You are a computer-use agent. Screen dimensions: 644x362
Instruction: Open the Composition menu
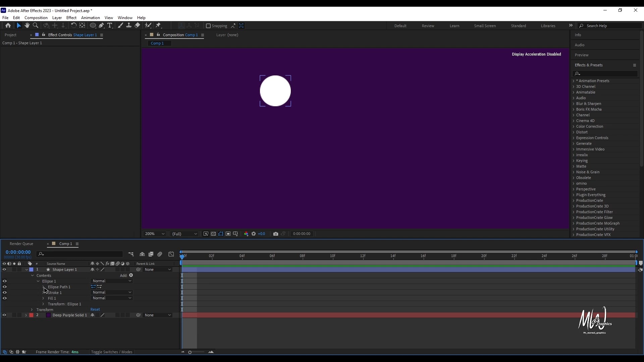[36, 18]
